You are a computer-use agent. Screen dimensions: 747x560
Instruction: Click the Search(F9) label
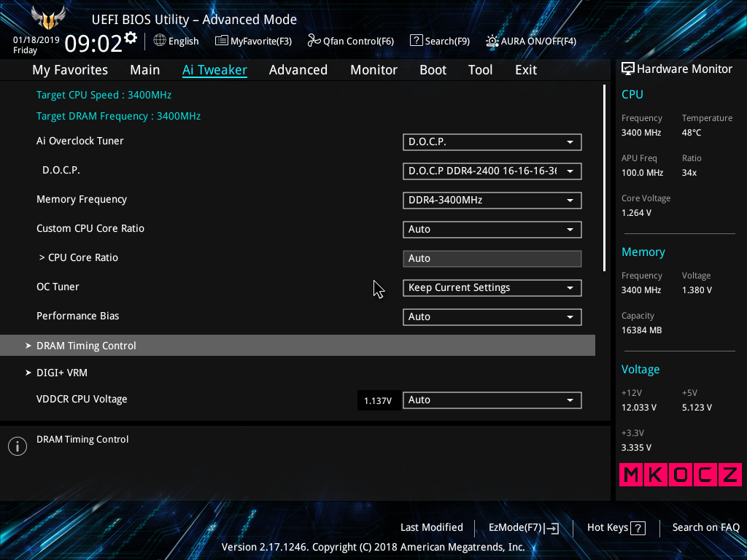[447, 42]
